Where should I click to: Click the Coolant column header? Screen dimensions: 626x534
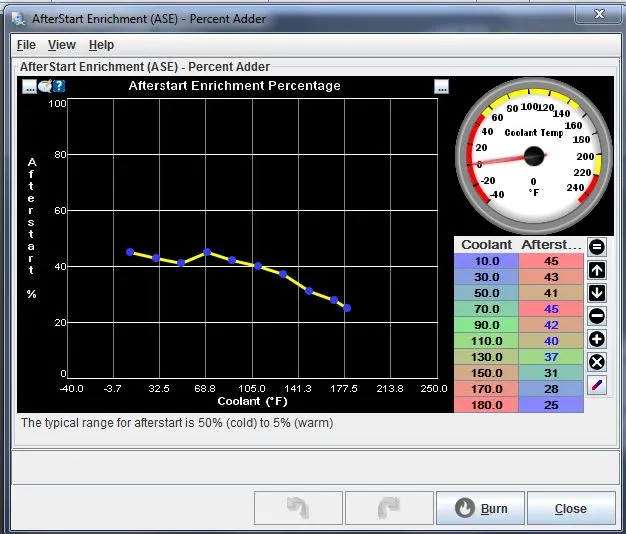486,245
